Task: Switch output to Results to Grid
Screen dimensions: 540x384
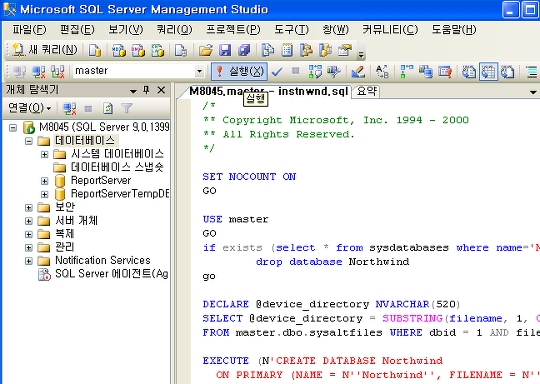Action: click(x=488, y=72)
